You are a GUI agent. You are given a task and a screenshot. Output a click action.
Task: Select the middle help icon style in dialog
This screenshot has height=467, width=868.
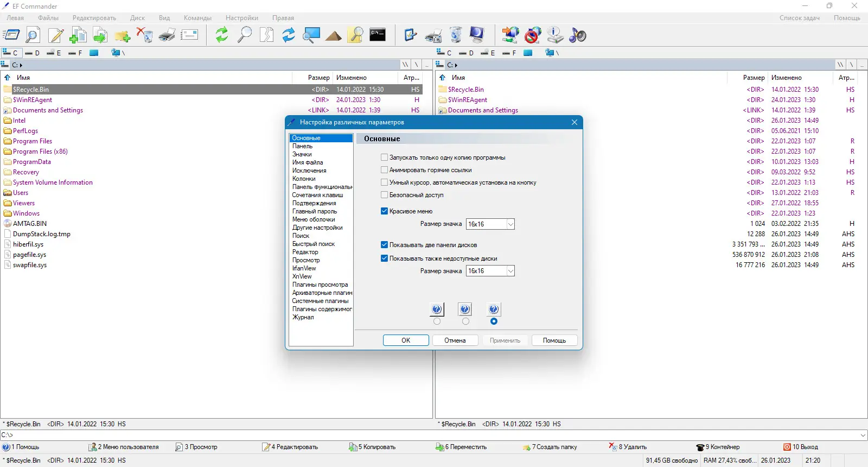(x=465, y=310)
